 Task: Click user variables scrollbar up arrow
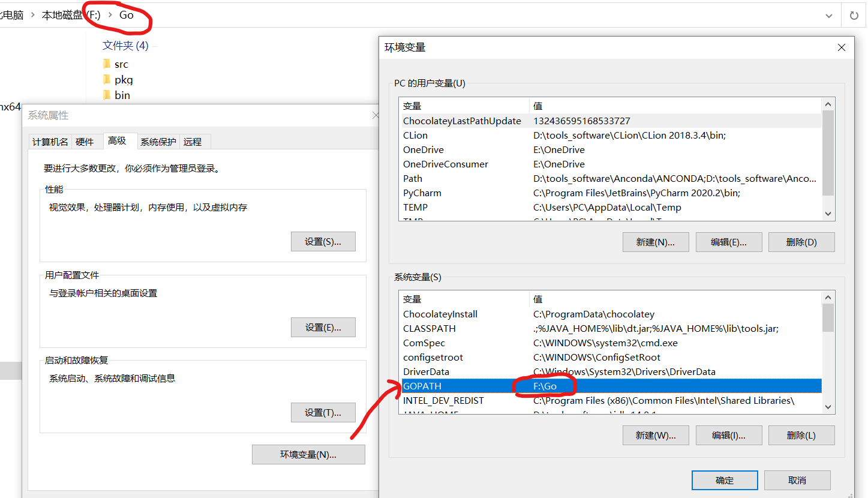point(828,104)
